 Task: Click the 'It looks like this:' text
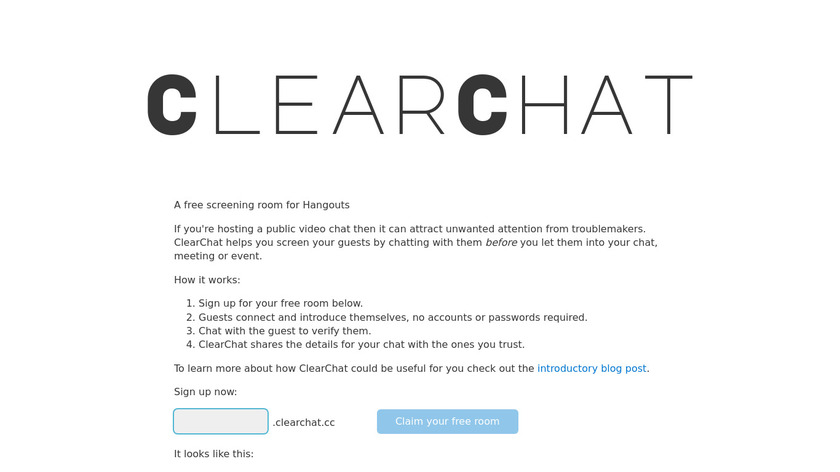(214, 454)
